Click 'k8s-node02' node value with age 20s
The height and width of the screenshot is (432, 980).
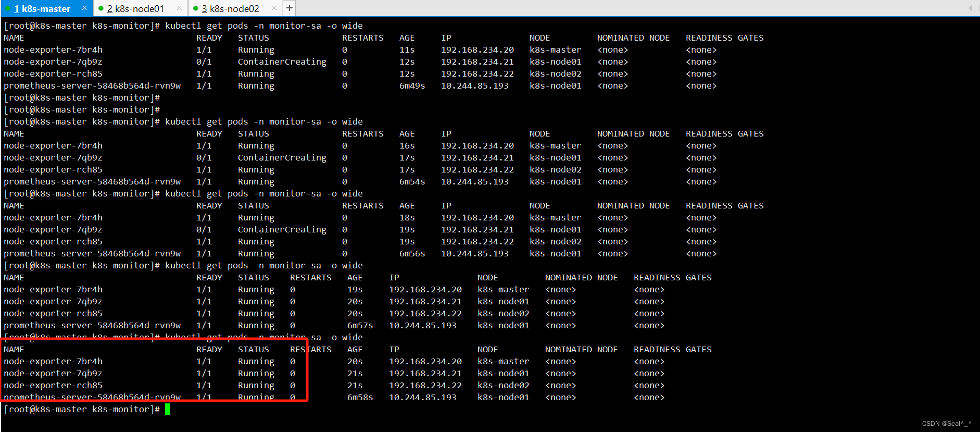point(504,313)
